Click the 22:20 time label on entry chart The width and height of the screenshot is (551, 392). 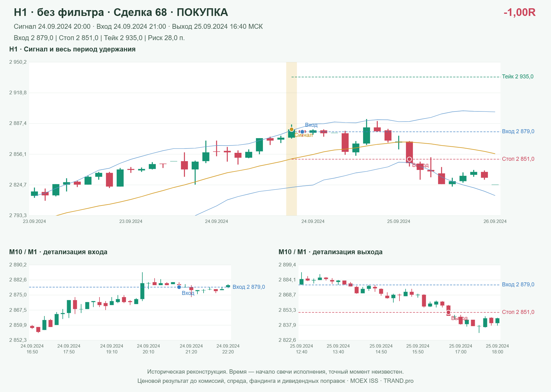tap(228, 352)
